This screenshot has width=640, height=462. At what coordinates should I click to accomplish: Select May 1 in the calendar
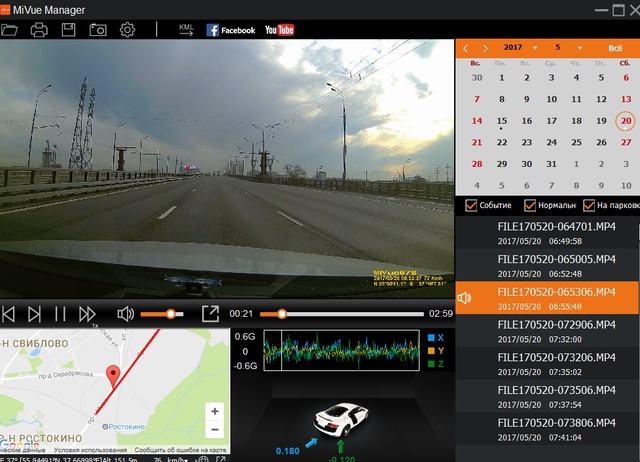(502, 78)
